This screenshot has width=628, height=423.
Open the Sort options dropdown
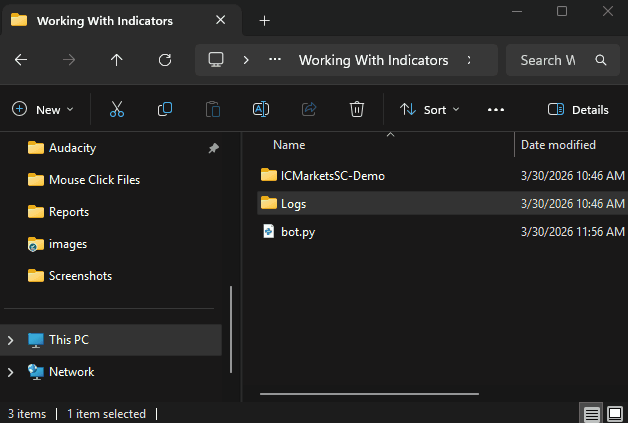(x=429, y=110)
